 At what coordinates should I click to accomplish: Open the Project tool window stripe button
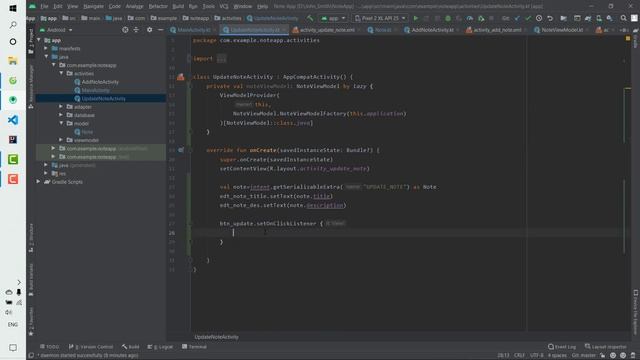tap(31, 41)
